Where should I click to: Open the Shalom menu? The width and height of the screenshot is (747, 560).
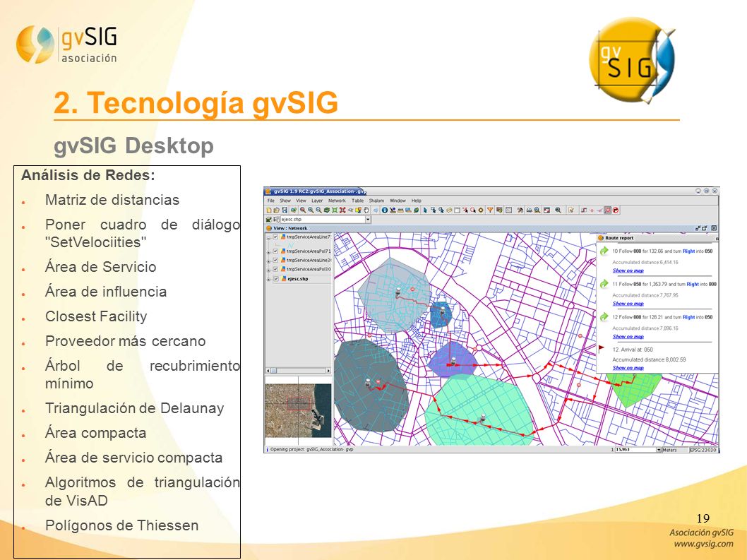click(x=376, y=201)
